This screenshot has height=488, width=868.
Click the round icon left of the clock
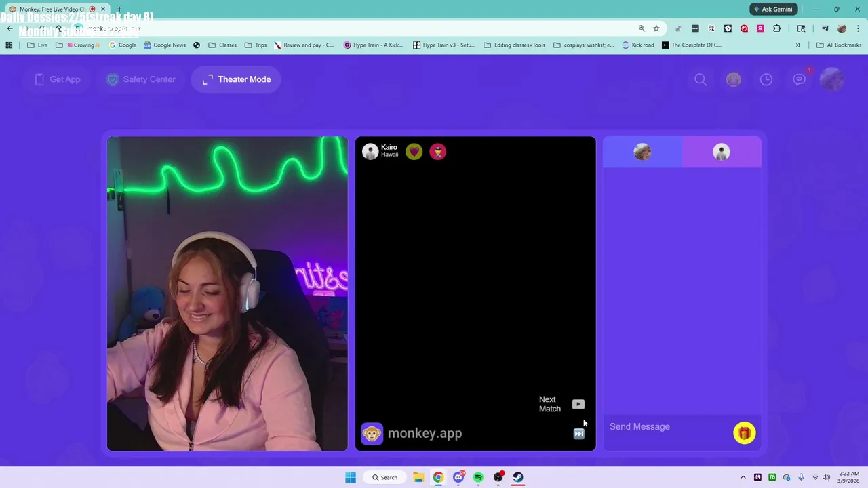(x=733, y=80)
